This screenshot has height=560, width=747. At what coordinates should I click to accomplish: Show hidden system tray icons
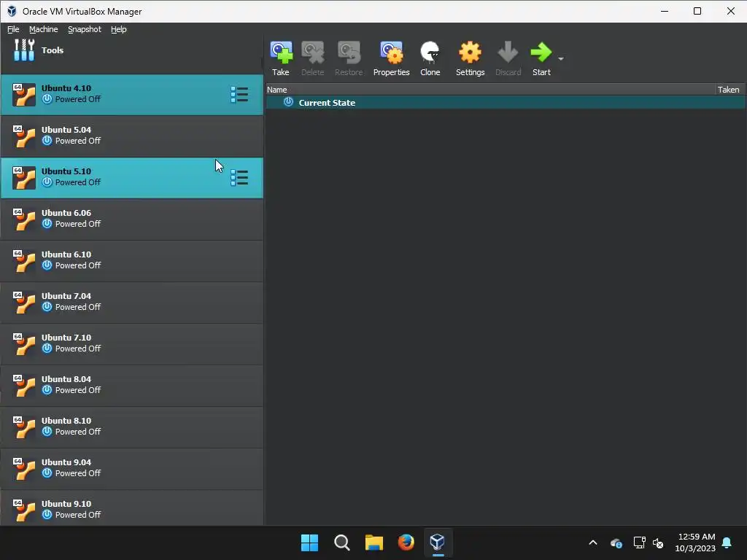[593, 542]
